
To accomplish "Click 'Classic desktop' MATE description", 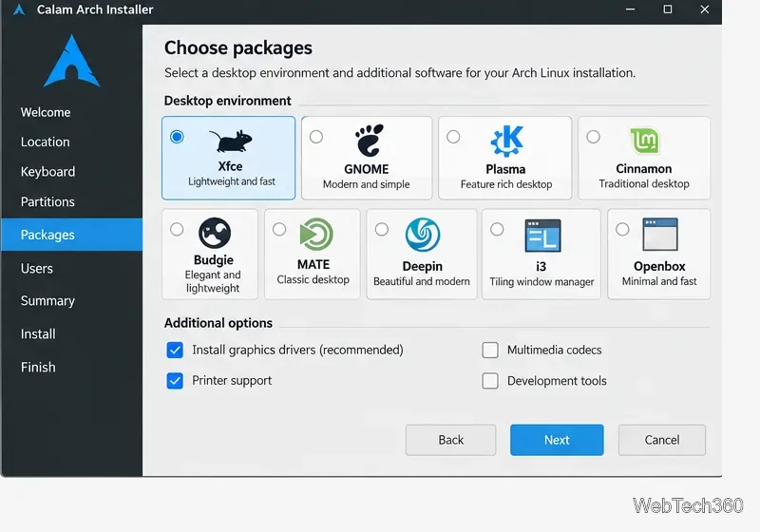I will coord(313,279).
